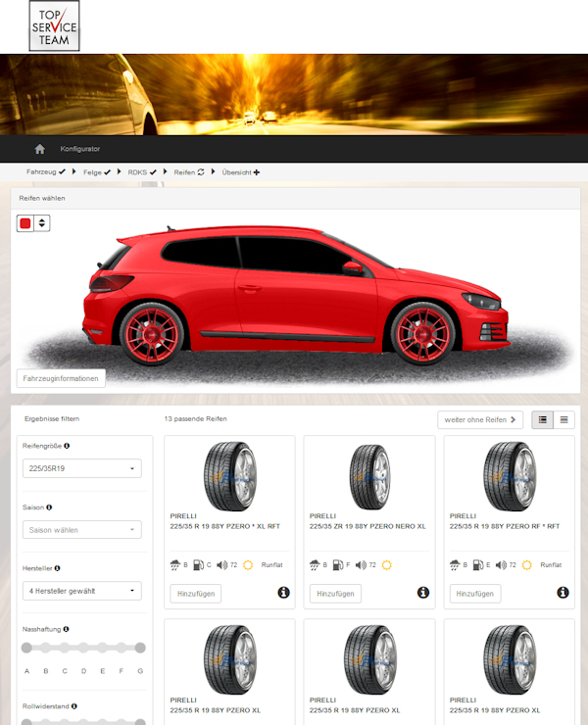Open info icon for PZERO NERO XL tyre

coord(423,593)
